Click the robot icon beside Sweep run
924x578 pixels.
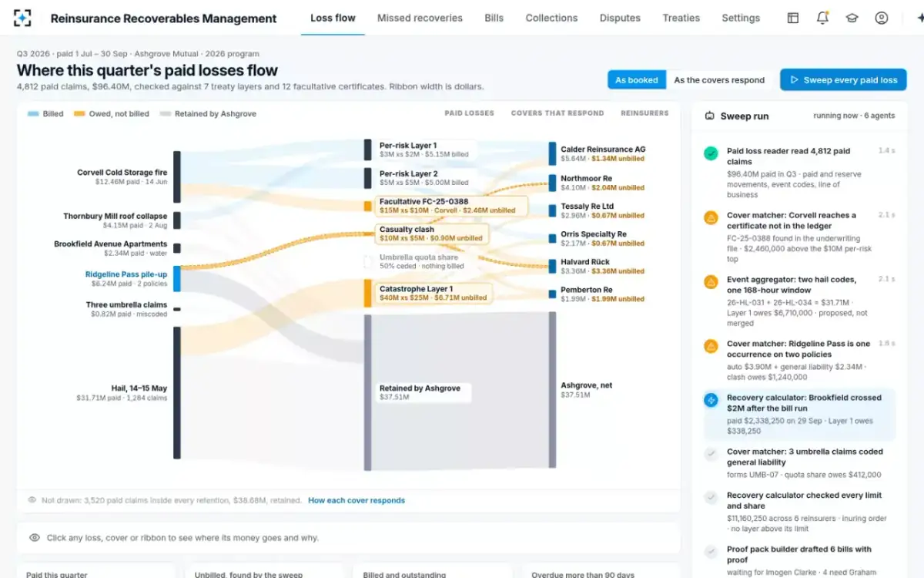pos(710,116)
